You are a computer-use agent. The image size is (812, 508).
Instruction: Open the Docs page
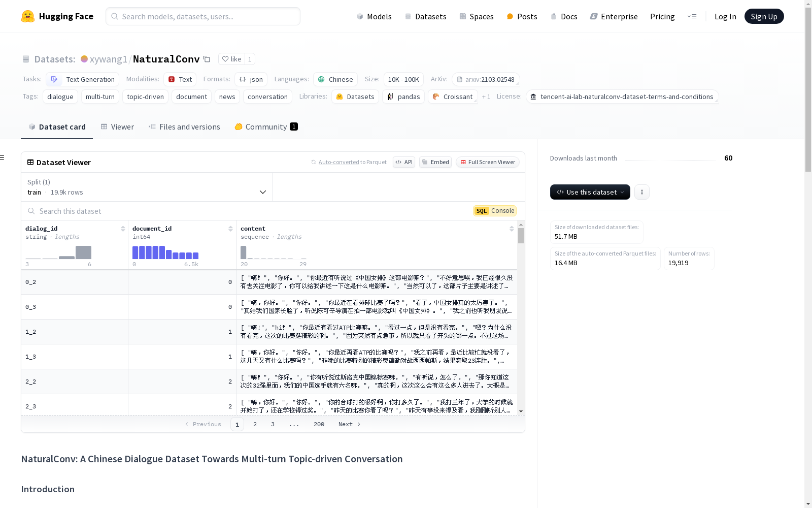(564, 16)
